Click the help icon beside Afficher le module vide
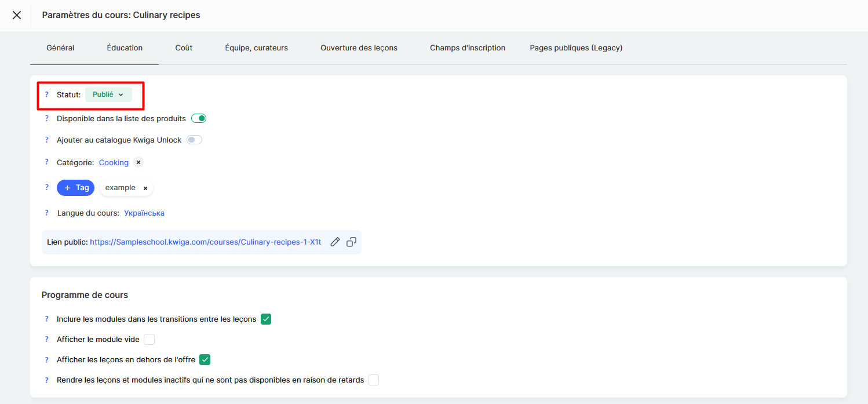The image size is (868, 404). coord(47,339)
